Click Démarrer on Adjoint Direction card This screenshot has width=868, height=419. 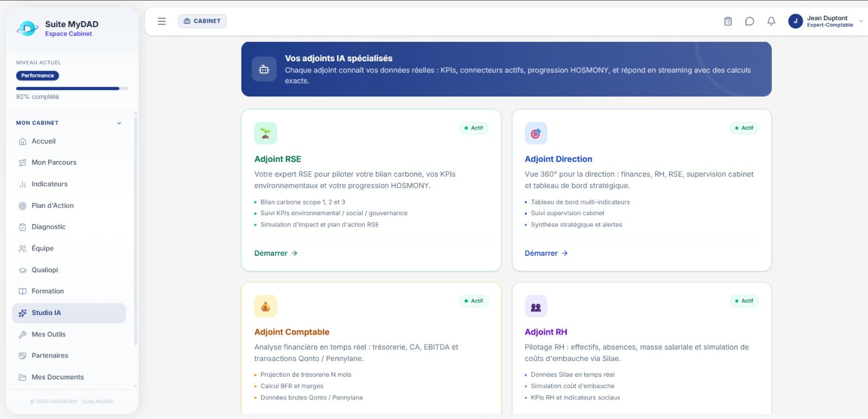click(x=546, y=253)
